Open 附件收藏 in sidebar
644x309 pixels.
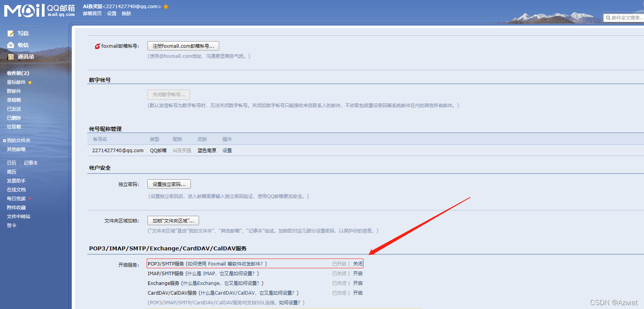pos(16,208)
